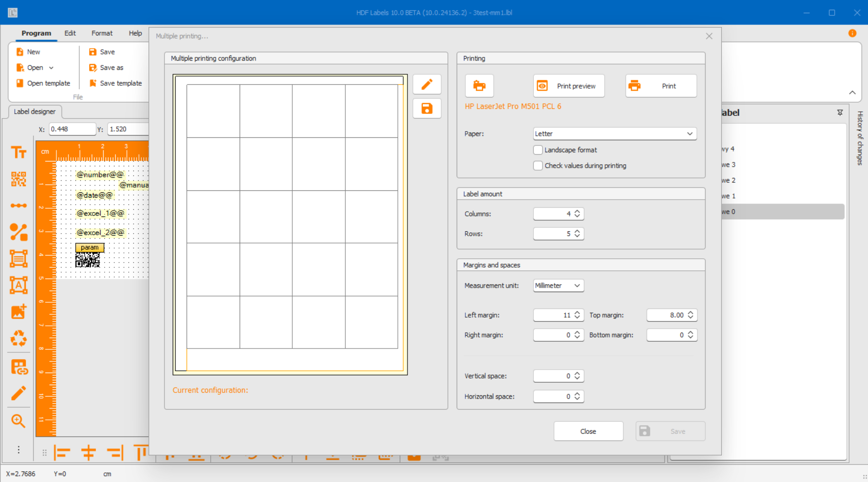Click the save configuration disk icon
This screenshot has height=482, width=868.
(427, 108)
